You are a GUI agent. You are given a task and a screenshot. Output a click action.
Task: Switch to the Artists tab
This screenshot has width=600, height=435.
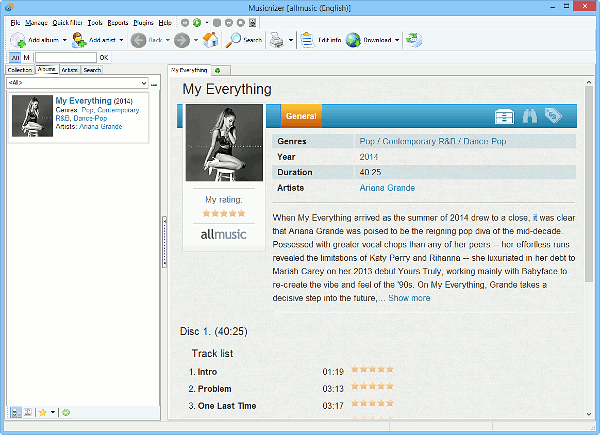coord(70,70)
